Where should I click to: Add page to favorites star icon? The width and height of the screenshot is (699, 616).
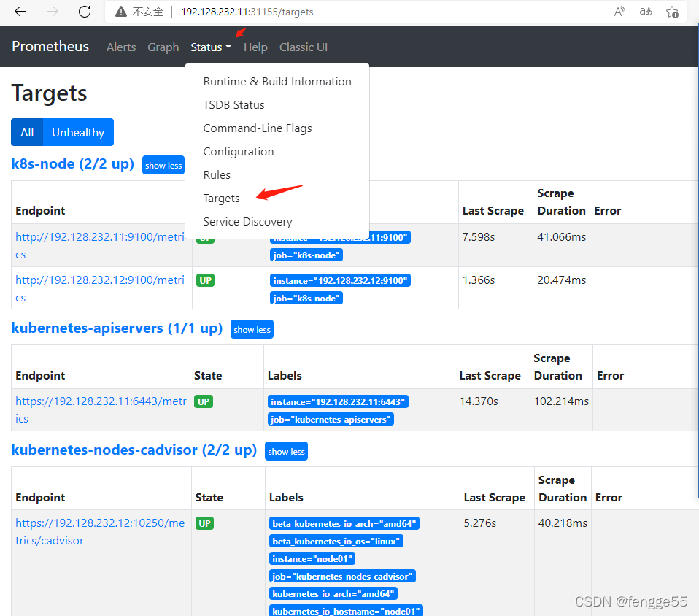point(672,12)
